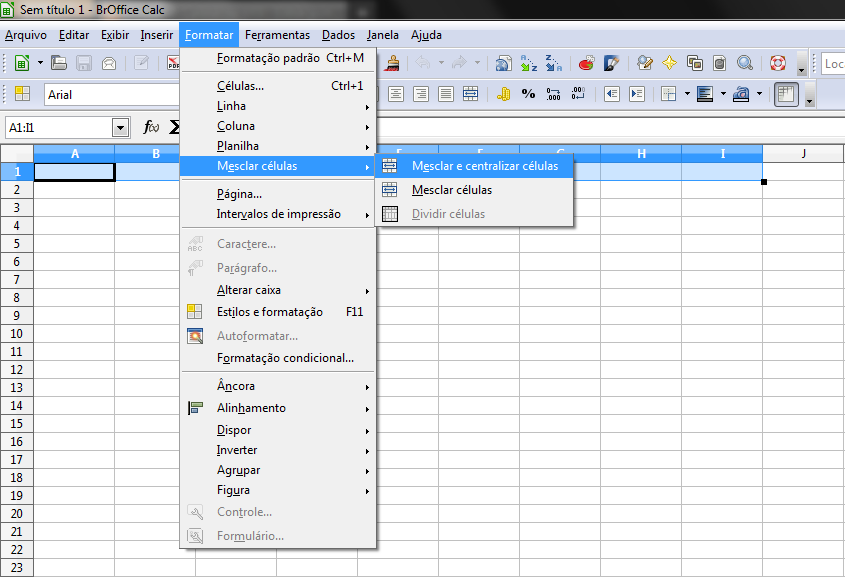Click the Percent number format icon
Viewport: 846px width, 577px height.
click(x=528, y=94)
